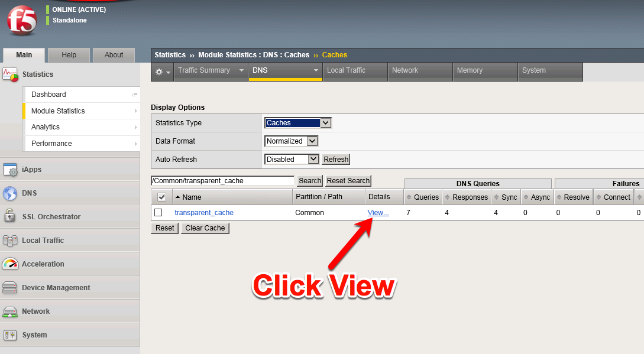
Task: Click the cache search input field
Action: [222, 181]
